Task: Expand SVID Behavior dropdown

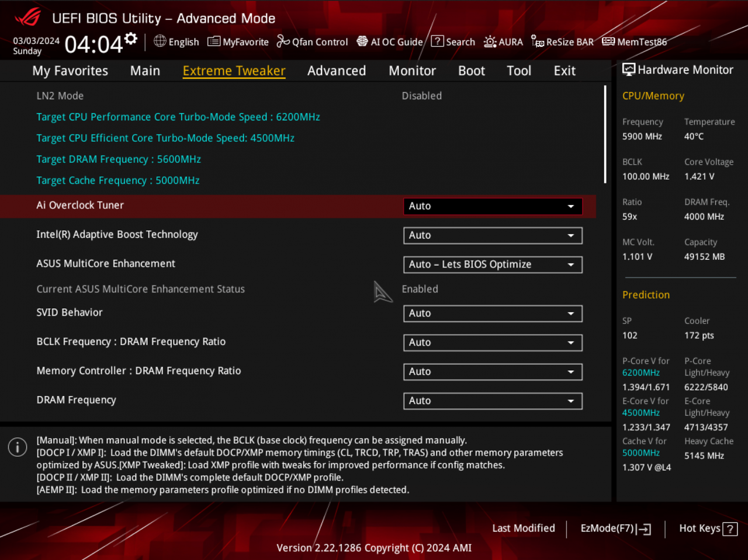Action: coord(493,314)
